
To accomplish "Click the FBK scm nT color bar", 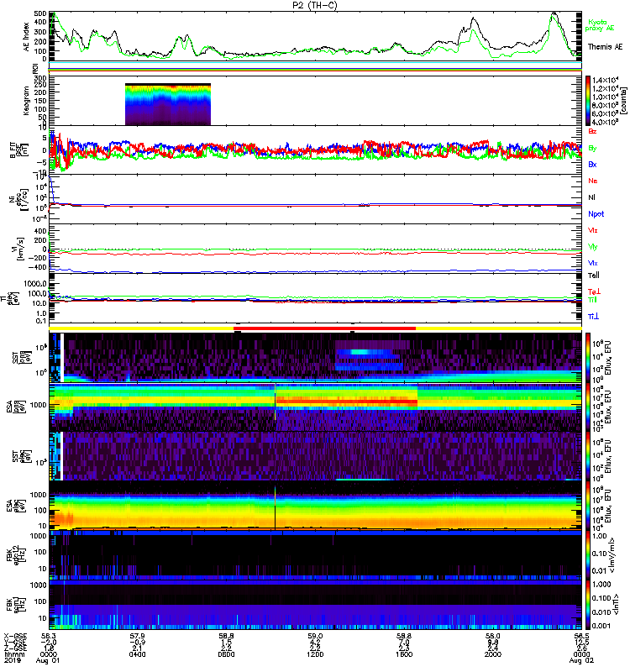I will pyautogui.click(x=588, y=604).
